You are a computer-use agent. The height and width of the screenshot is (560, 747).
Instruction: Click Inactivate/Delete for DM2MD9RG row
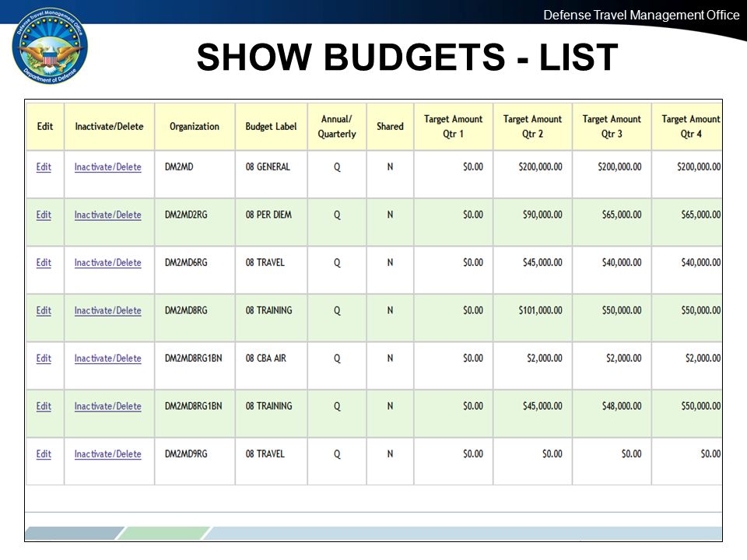tap(107, 454)
